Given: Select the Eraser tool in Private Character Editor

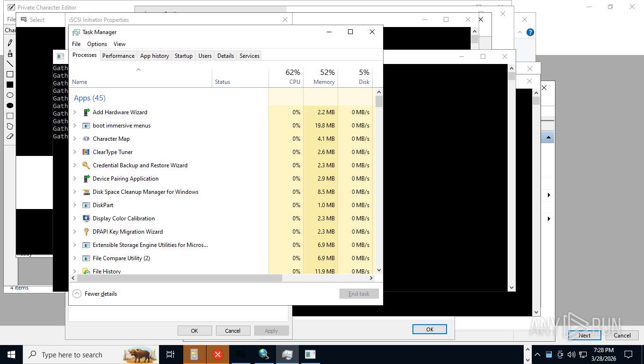Looking at the screenshot, I should click(x=10, y=136).
